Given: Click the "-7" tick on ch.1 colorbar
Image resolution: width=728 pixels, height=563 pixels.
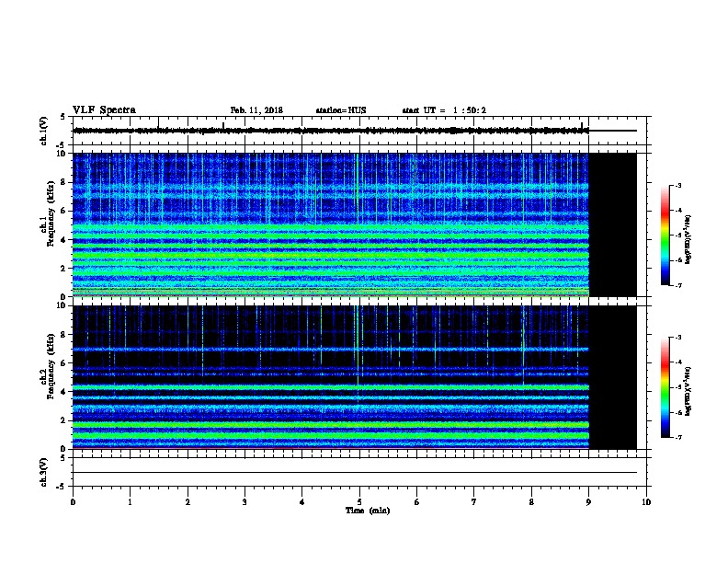Looking at the screenshot, I should [x=677, y=285].
